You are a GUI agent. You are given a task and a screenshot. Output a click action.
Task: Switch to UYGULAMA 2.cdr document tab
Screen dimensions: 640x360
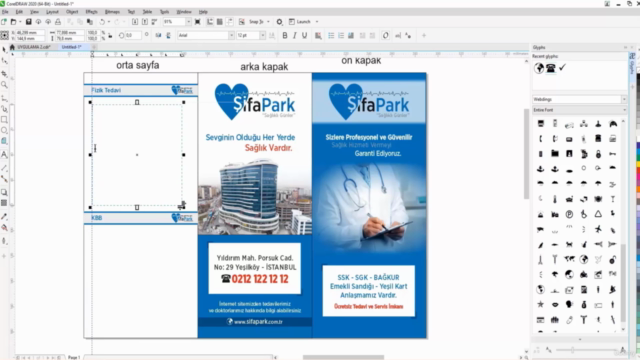[33, 47]
